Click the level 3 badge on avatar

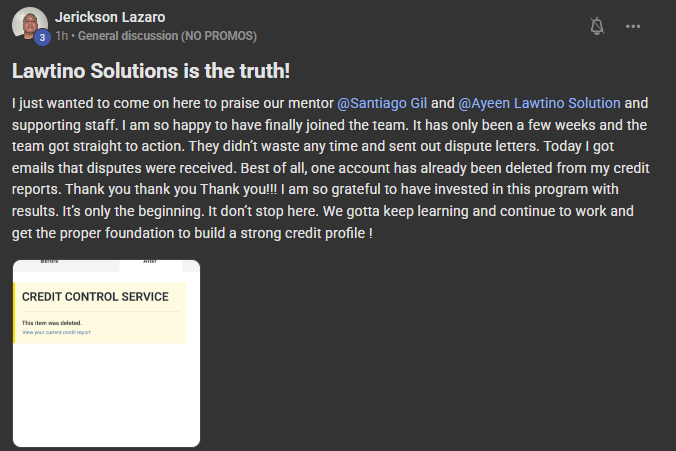coord(42,38)
